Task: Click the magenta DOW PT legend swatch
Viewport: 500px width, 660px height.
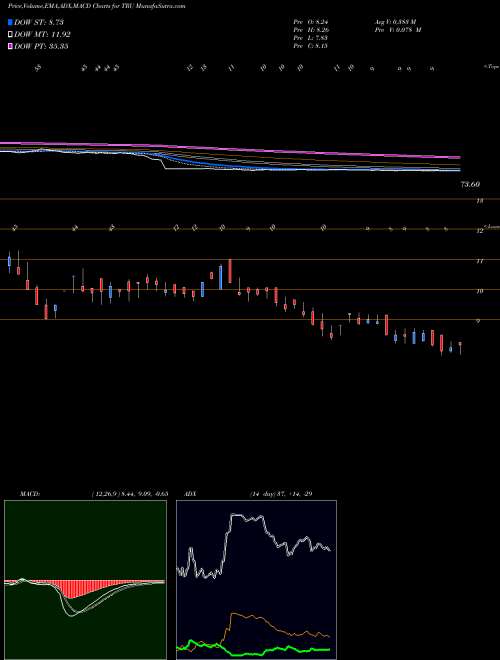Action: (x=10, y=46)
